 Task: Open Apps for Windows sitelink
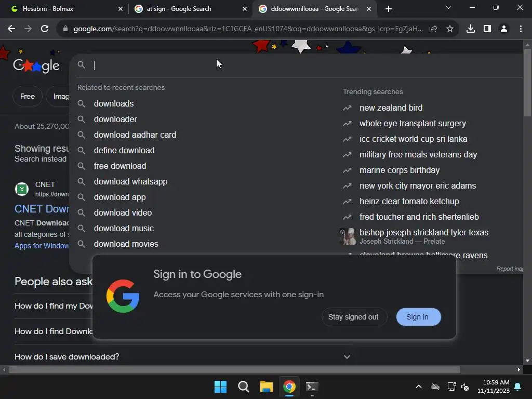coord(42,246)
